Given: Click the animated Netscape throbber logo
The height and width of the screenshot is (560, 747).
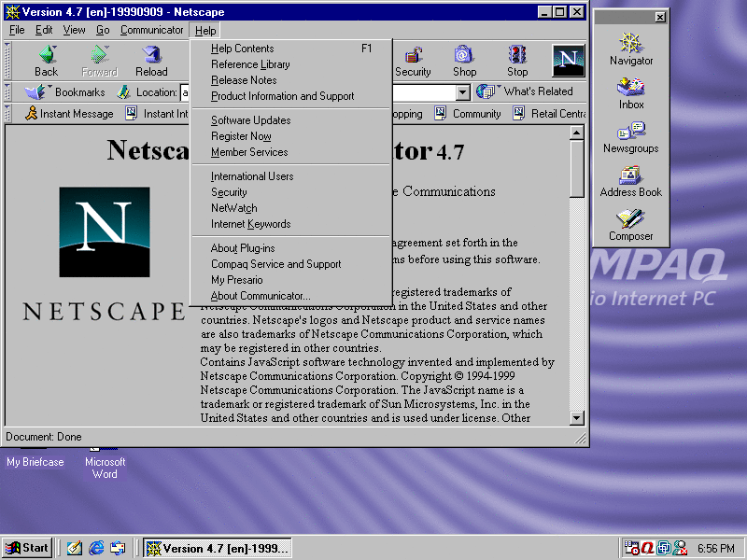Looking at the screenshot, I should pyautogui.click(x=569, y=59).
